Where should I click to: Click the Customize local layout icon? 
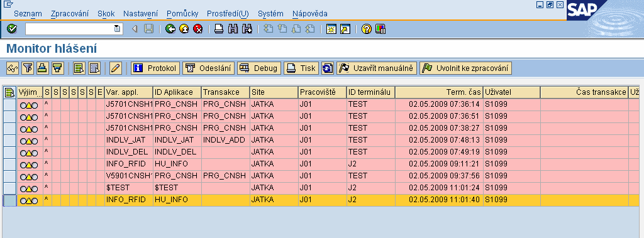click(x=380, y=29)
